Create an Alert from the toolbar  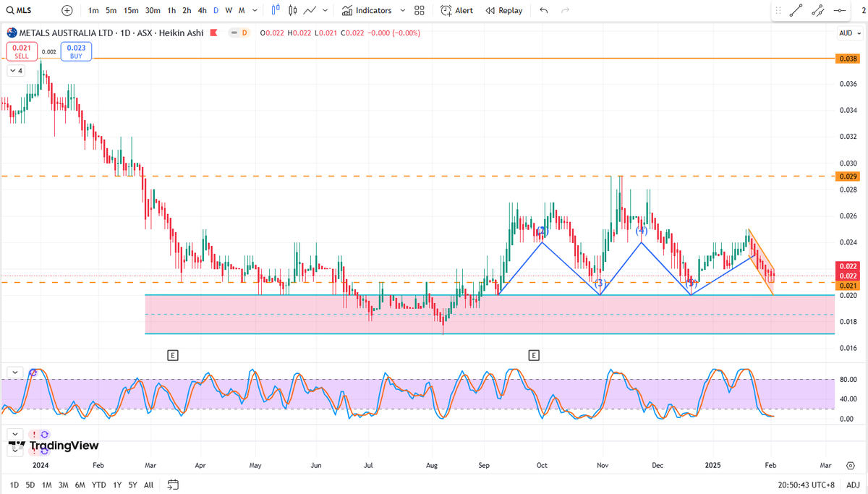pyautogui.click(x=457, y=10)
